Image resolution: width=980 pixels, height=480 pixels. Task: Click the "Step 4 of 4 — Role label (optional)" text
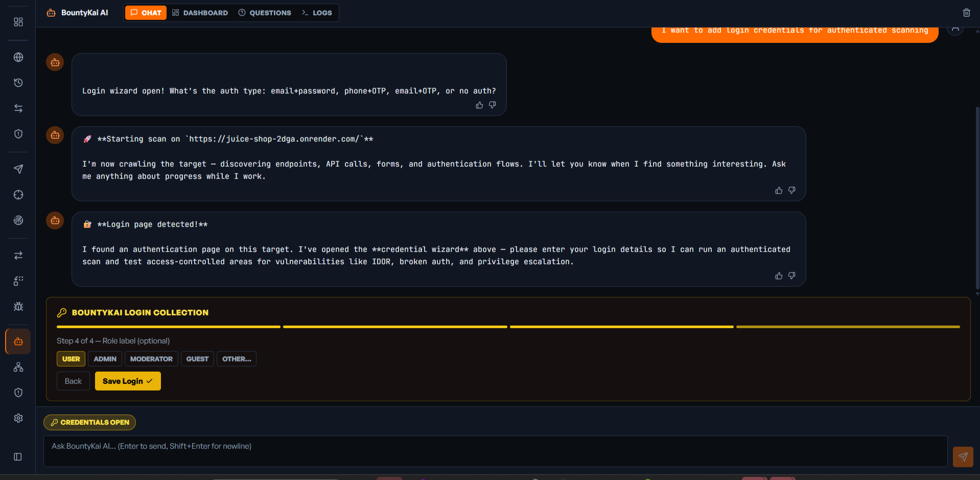113,341
